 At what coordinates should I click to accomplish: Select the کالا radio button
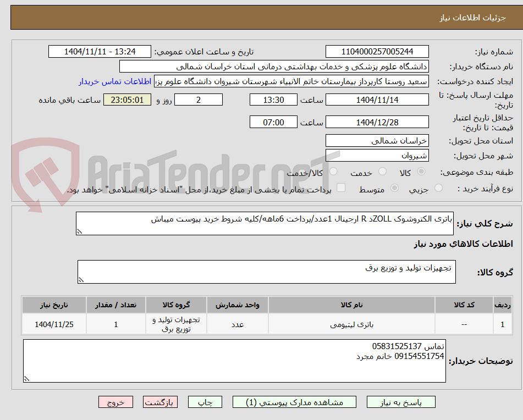tap(421, 172)
